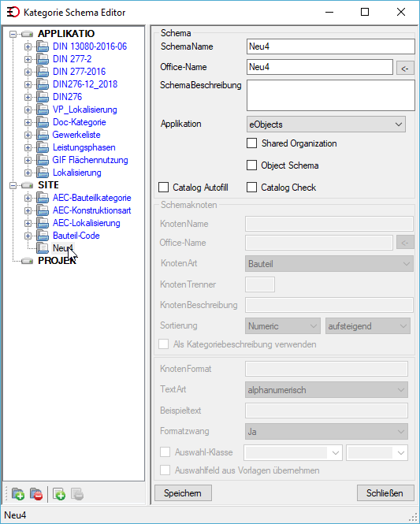Viewport: 420px width, 524px height.
Task: Expand the AEC-Lokalisierung tree node
Action: (28, 223)
